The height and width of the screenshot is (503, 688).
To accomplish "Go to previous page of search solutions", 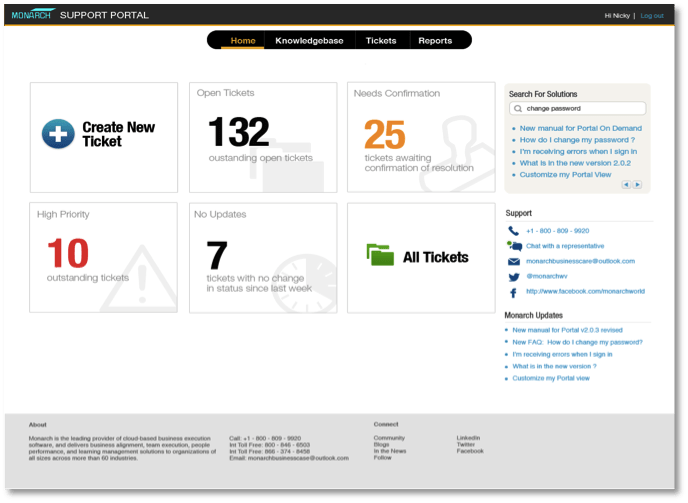I will (x=626, y=185).
